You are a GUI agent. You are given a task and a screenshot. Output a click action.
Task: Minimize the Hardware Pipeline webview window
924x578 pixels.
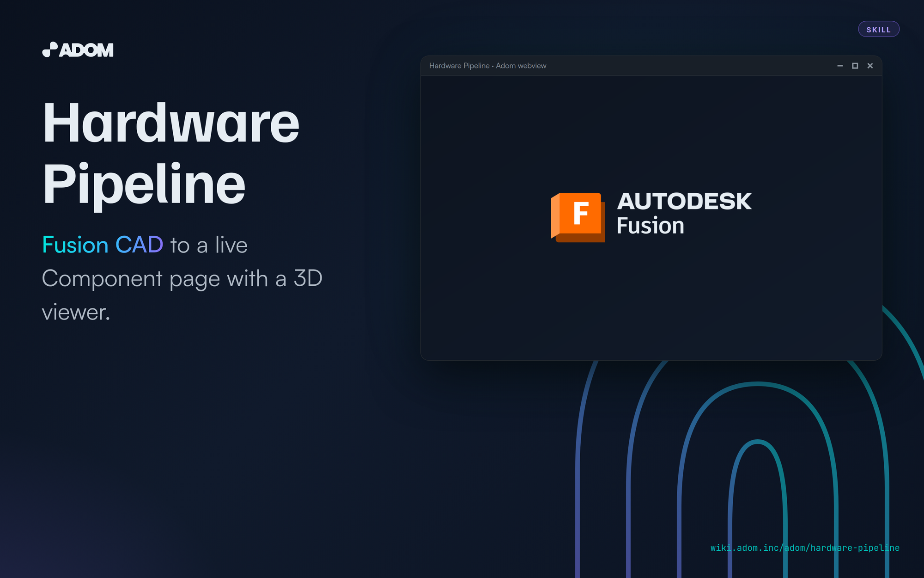pos(840,66)
